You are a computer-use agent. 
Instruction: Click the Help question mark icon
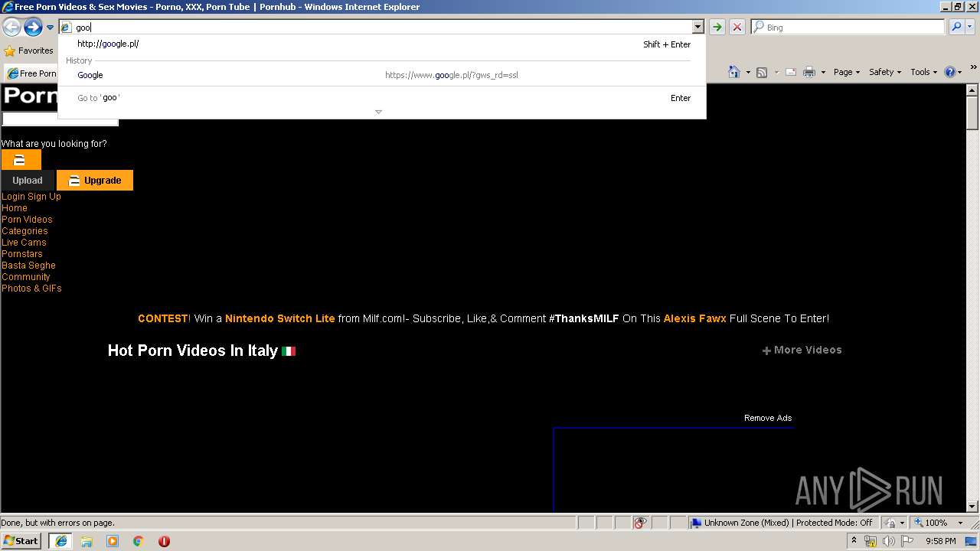pyautogui.click(x=949, y=72)
